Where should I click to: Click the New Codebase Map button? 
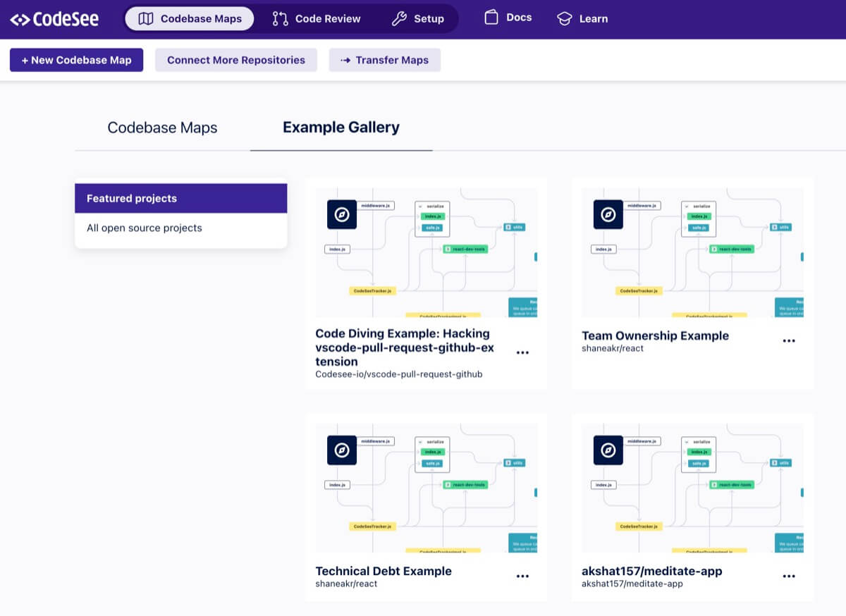tap(76, 60)
